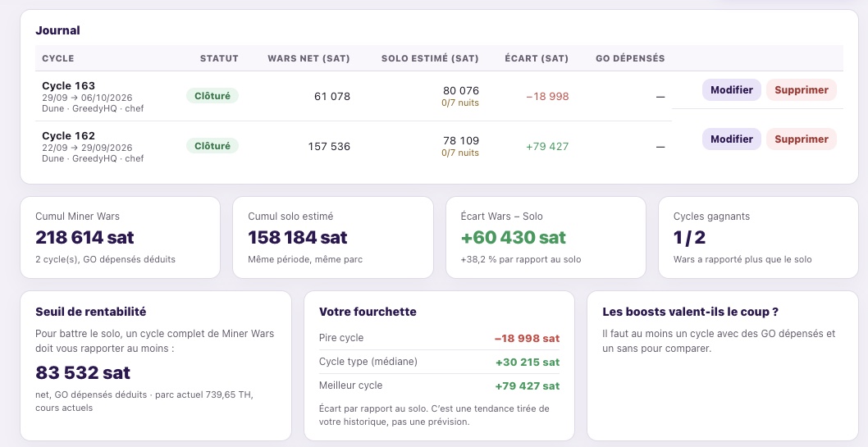Select the Clôturé badge of Cycle 162

(212, 145)
